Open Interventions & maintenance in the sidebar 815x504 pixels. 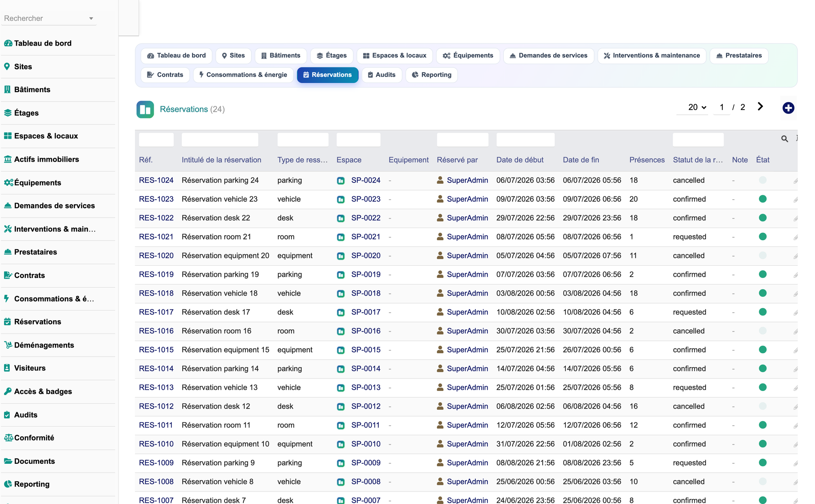tap(50, 229)
